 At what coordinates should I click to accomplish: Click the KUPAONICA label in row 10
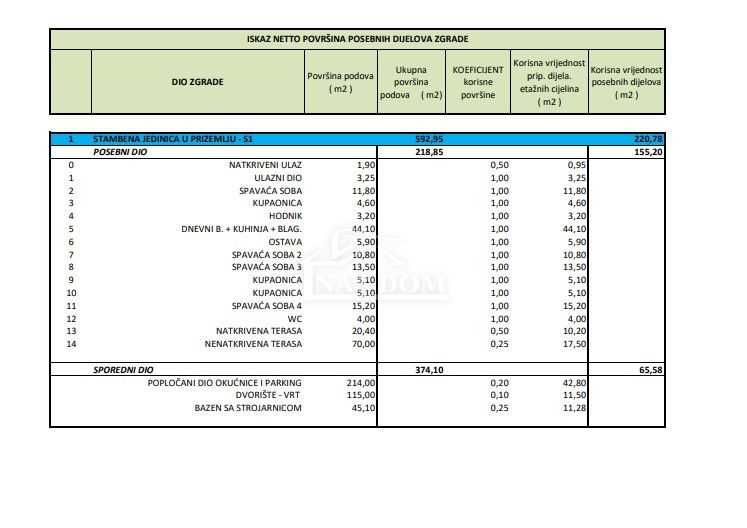(277, 293)
